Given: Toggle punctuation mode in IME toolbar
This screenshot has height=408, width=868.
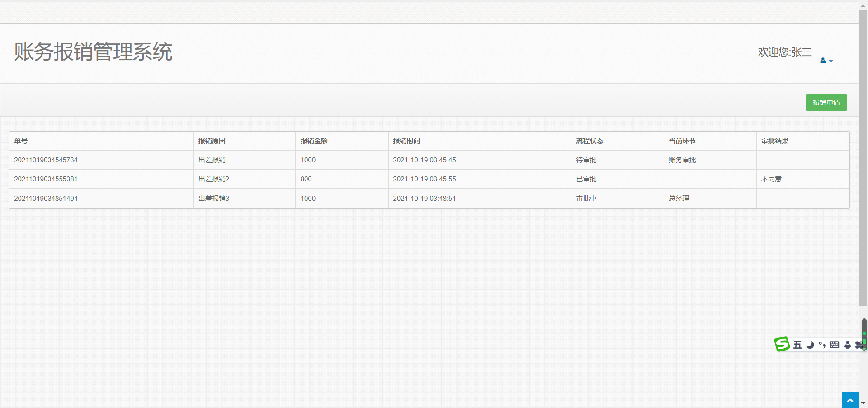Looking at the screenshot, I should coord(822,345).
